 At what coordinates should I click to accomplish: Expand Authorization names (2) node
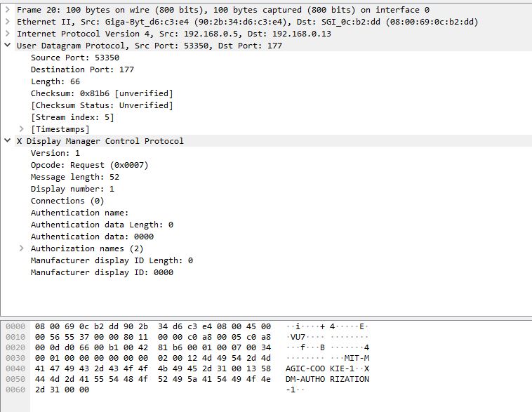(21, 248)
